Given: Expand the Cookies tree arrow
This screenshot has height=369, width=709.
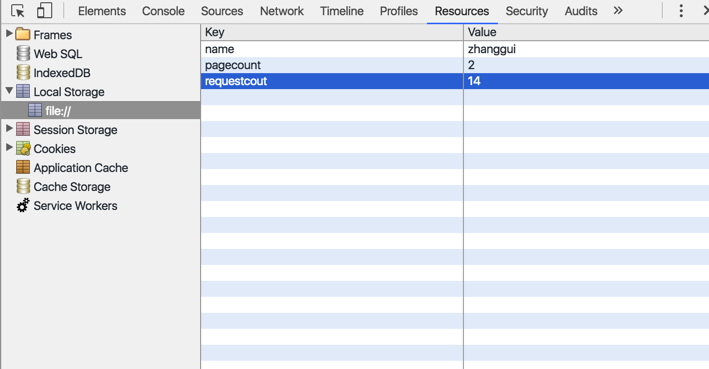Looking at the screenshot, I should [x=9, y=147].
